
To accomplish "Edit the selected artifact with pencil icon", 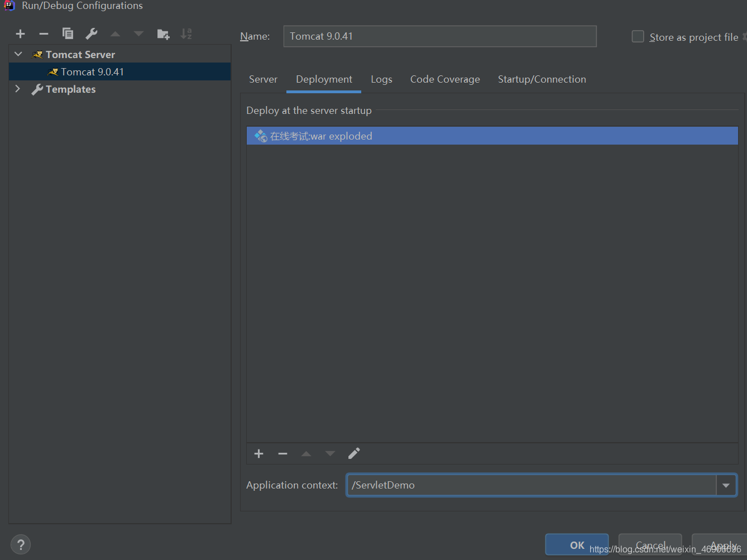I will (354, 453).
